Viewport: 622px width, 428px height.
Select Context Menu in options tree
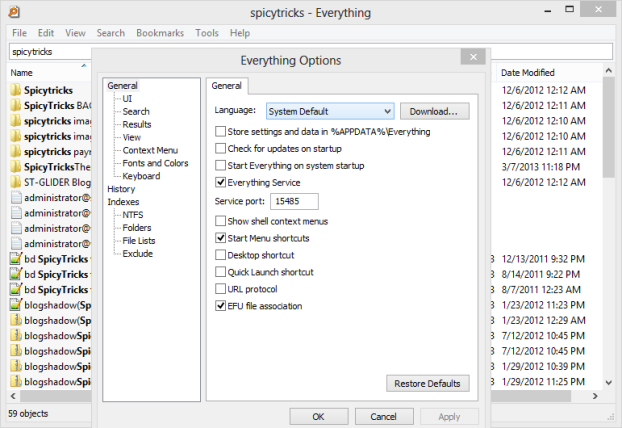(150, 150)
